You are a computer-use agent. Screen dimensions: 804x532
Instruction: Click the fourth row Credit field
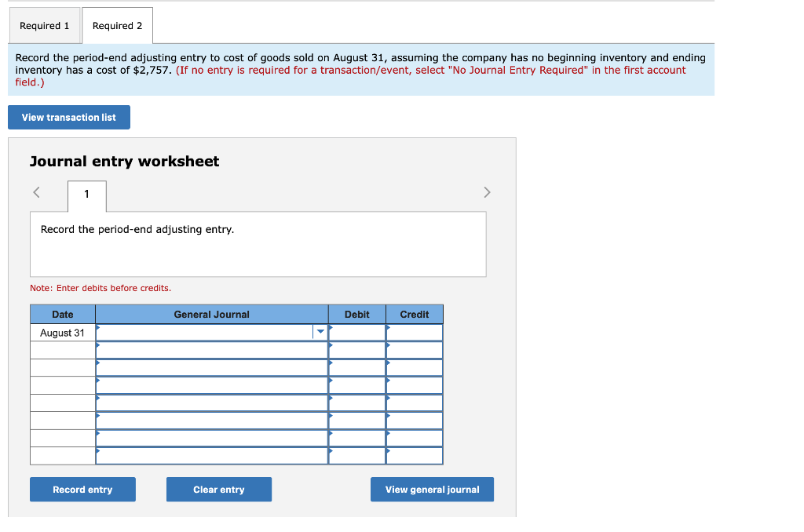click(x=415, y=385)
